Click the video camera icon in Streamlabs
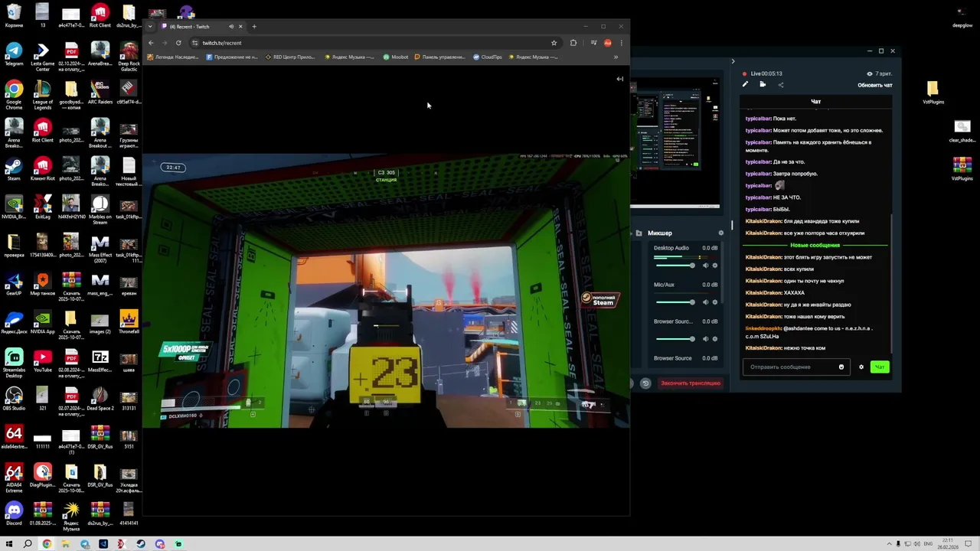The height and width of the screenshot is (551, 980). click(x=763, y=84)
